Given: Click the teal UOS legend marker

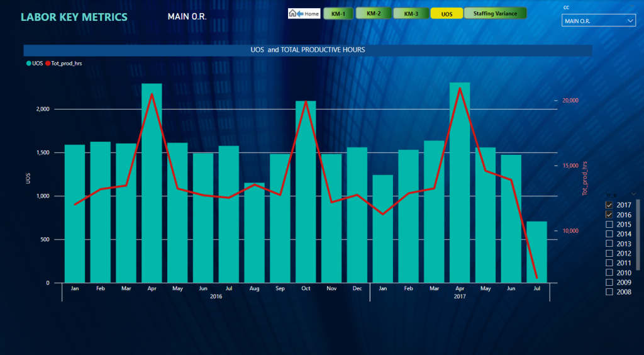Looking at the screenshot, I should [29, 64].
